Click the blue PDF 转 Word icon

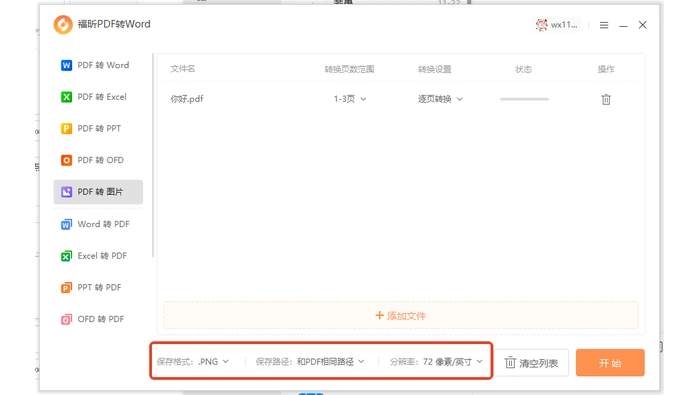66,65
